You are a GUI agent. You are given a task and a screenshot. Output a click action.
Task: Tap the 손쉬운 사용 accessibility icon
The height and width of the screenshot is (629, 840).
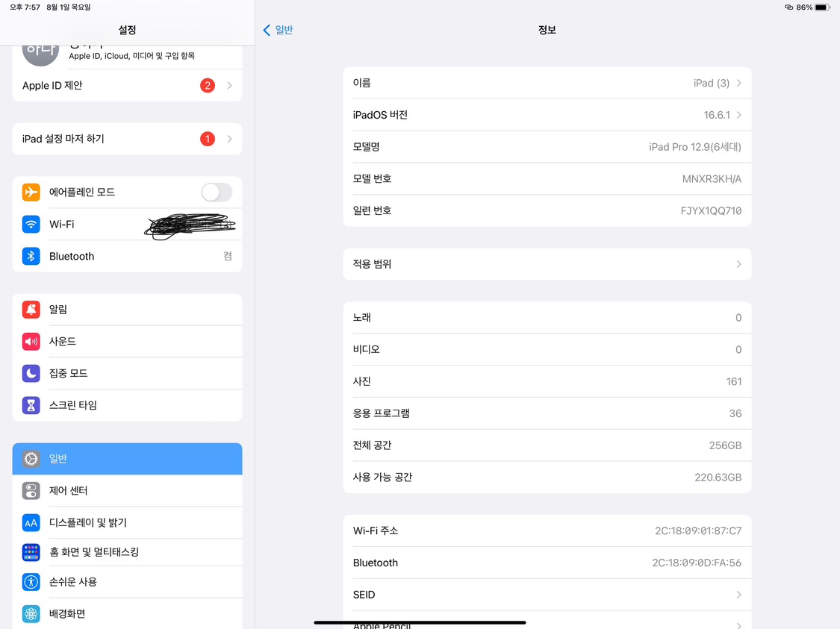31,582
